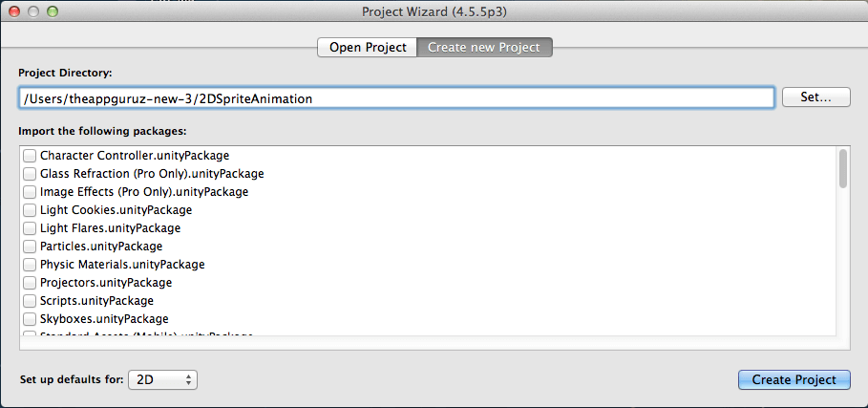The image size is (868, 408).
Task: Switch to the Open Project tab
Action: pyautogui.click(x=368, y=48)
